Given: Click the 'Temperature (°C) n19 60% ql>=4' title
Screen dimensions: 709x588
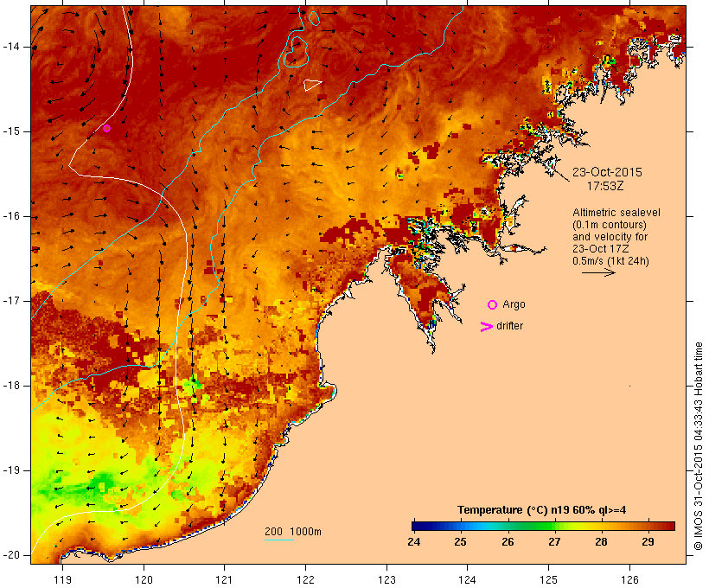Looking at the screenshot, I should click(542, 510).
